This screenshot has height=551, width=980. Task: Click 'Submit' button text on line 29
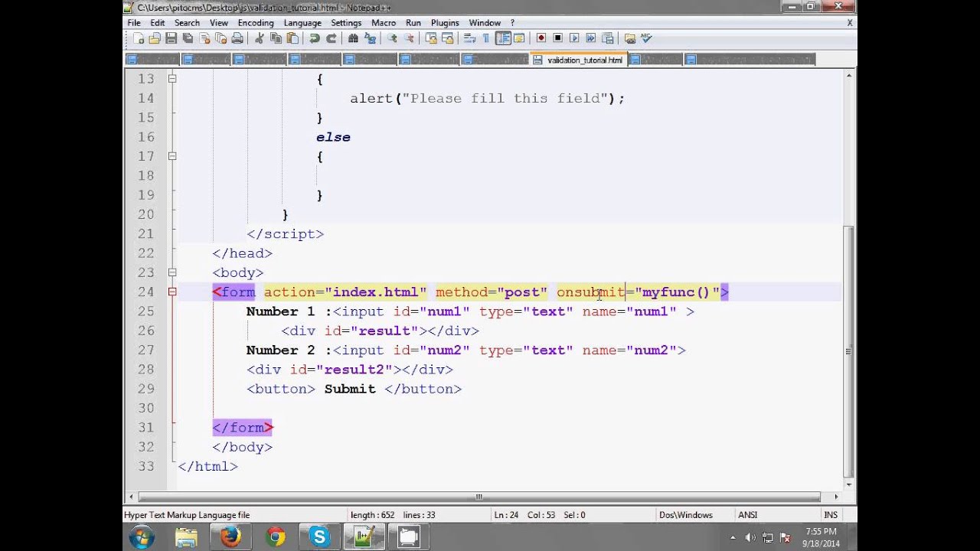(x=350, y=389)
